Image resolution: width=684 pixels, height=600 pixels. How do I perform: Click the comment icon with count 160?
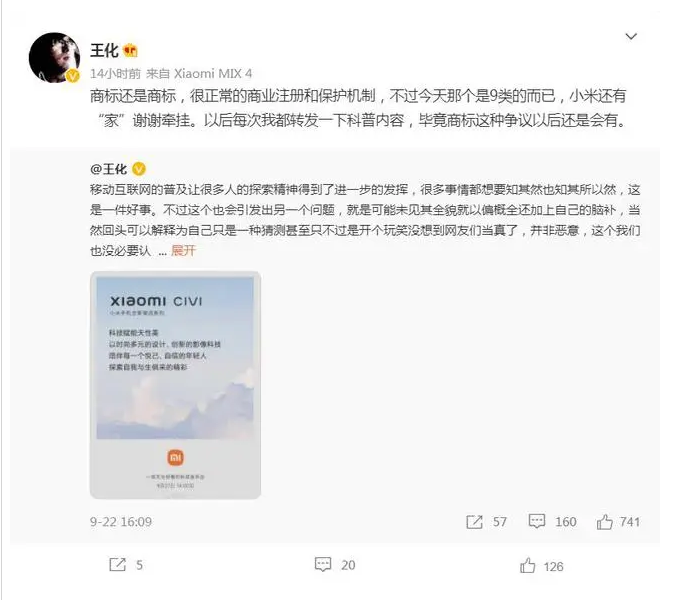pyautogui.click(x=537, y=521)
